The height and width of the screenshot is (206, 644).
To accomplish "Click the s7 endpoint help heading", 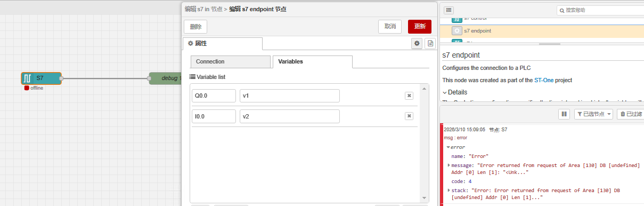I will point(461,55).
